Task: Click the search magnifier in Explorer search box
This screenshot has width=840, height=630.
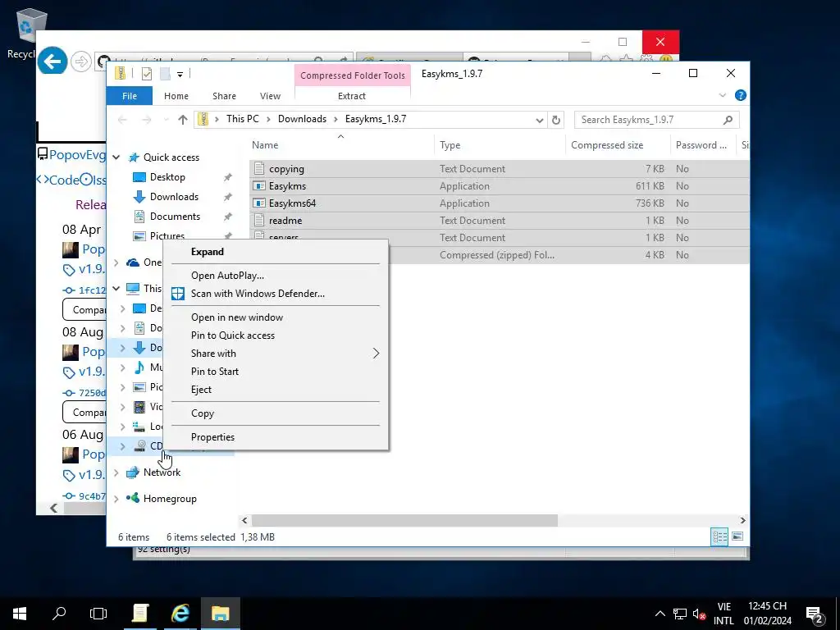Action: point(728,120)
